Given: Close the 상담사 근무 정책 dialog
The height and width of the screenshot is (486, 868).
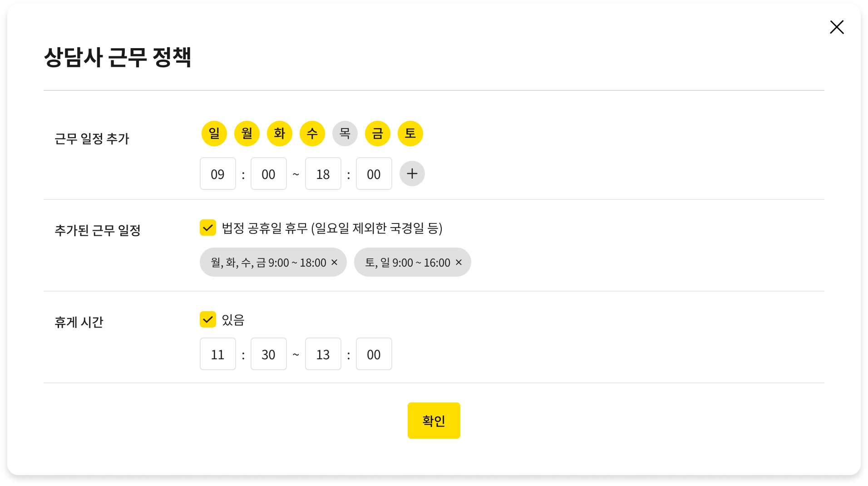Looking at the screenshot, I should click(836, 27).
